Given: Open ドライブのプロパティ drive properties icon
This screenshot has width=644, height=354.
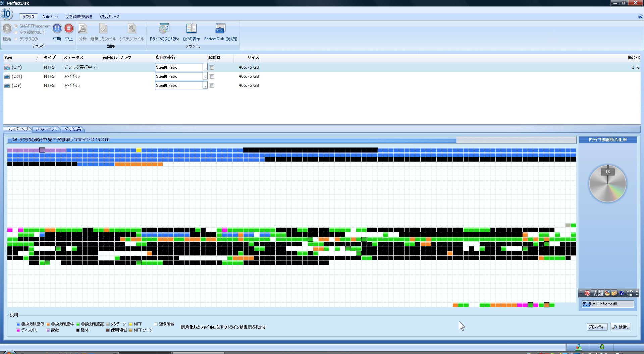Looking at the screenshot, I should (x=164, y=28).
